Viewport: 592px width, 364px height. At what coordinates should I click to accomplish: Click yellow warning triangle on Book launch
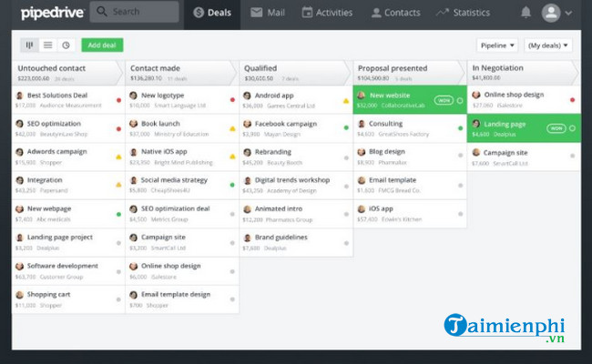(x=232, y=128)
